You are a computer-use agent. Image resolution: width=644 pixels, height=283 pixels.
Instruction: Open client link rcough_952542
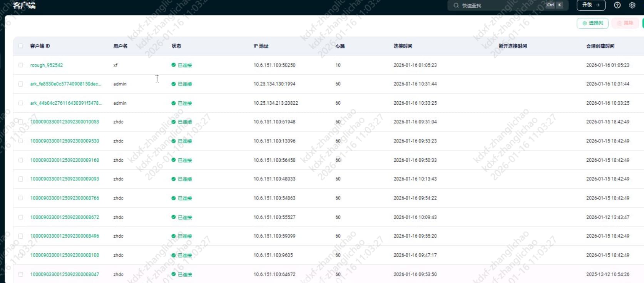pos(47,65)
